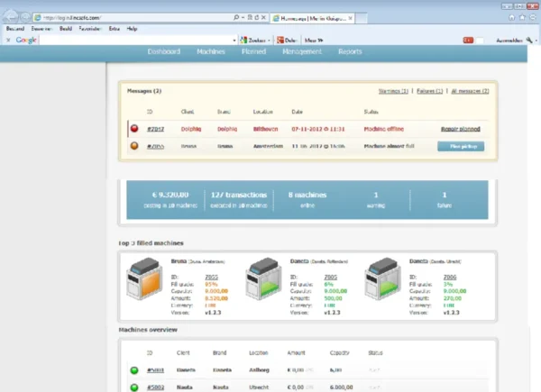
Task: Click Aanmelden to sign in
Action: pyautogui.click(x=509, y=41)
